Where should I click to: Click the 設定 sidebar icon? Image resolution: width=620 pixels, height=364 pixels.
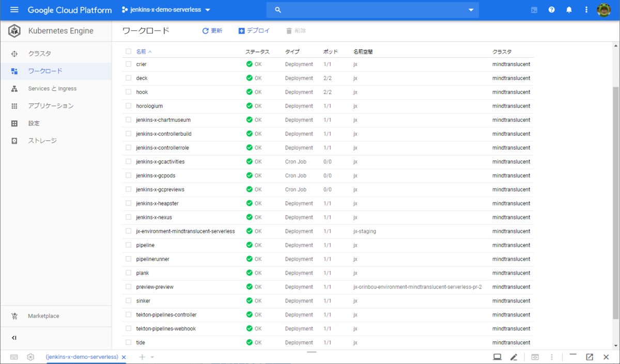[14, 123]
